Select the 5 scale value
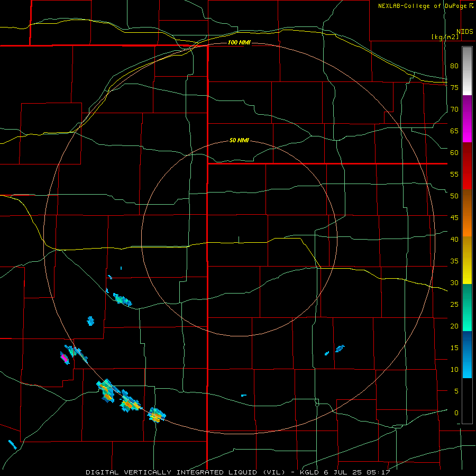476x476 pixels. click(x=456, y=391)
